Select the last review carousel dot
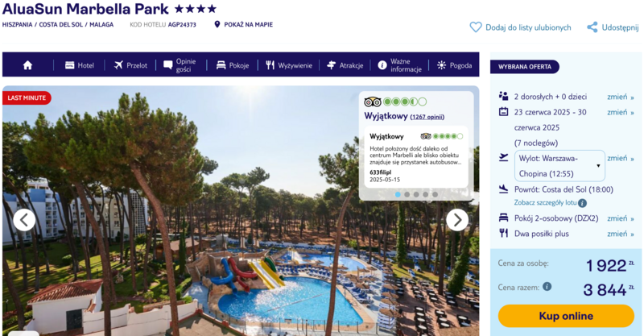 (435, 194)
